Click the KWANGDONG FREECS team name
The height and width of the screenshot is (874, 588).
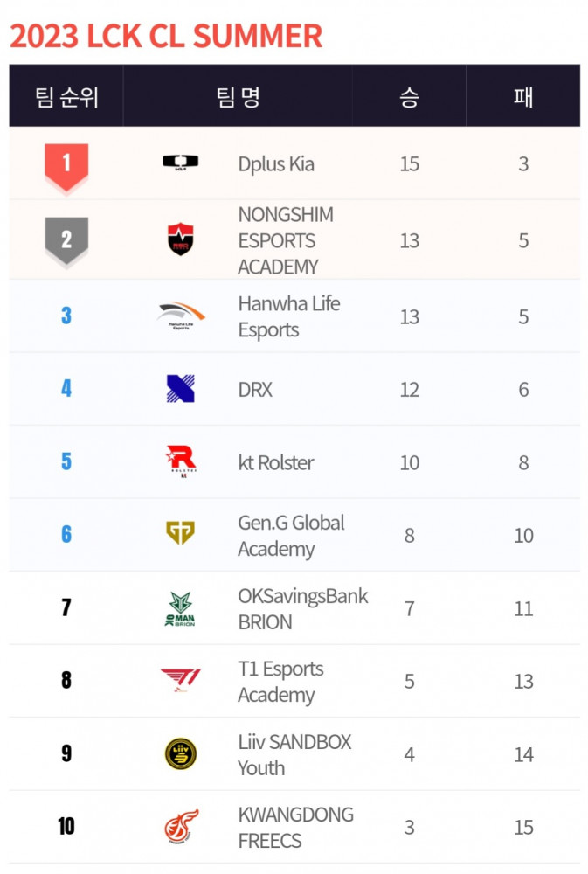click(296, 827)
